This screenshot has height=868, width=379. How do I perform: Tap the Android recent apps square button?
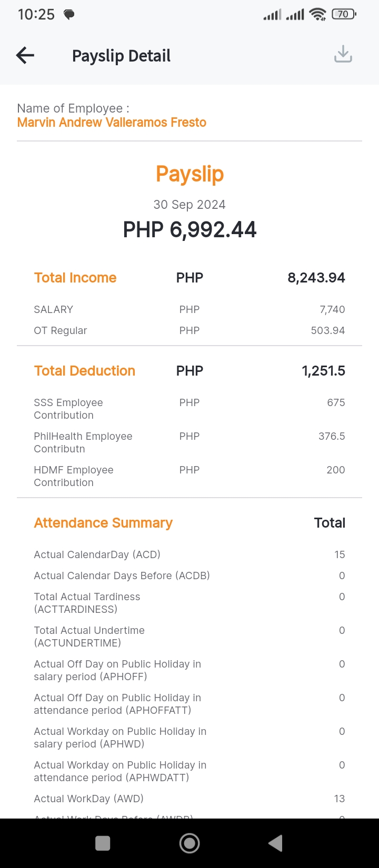pyautogui.click(x=103, y=843)
